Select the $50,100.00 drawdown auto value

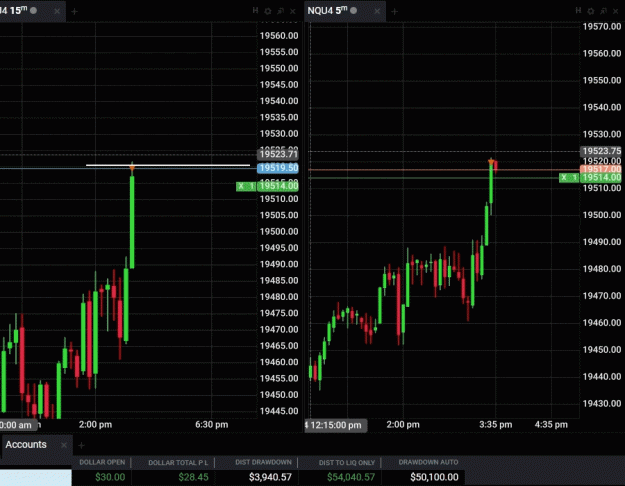(434, 477)
